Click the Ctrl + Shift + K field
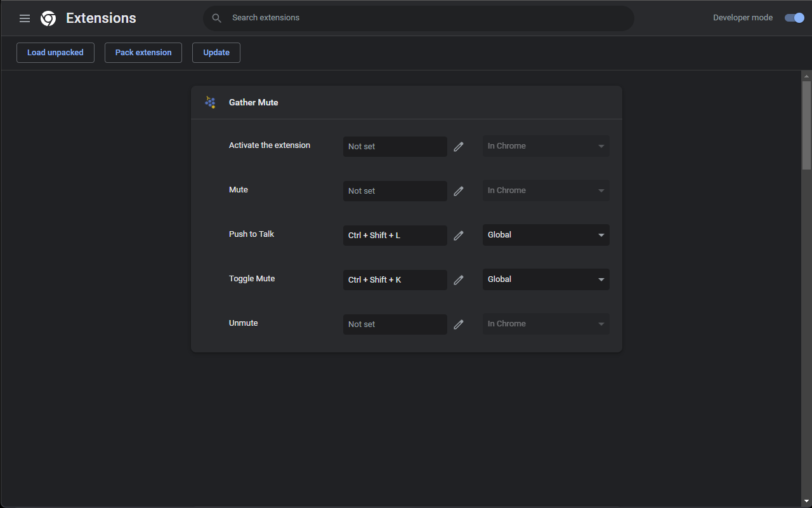The height and width of the screenshot is (508, 812). click(395, 280)
